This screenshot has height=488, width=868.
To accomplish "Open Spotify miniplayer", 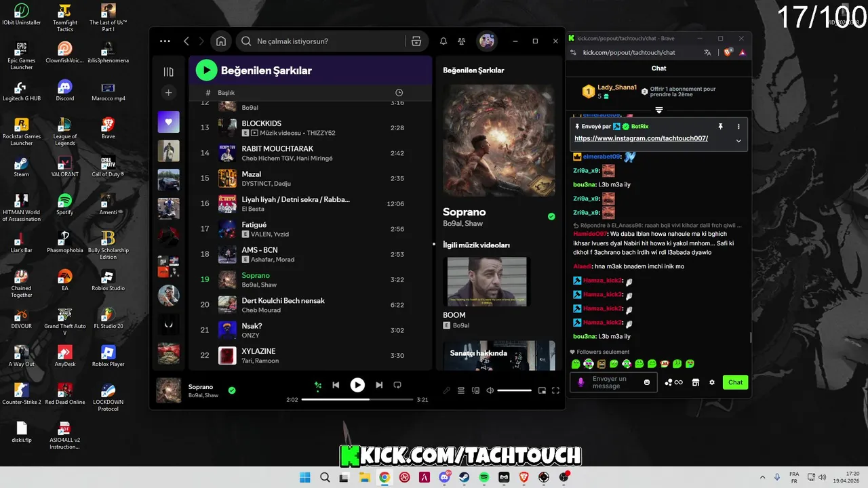I will point(542,390).
